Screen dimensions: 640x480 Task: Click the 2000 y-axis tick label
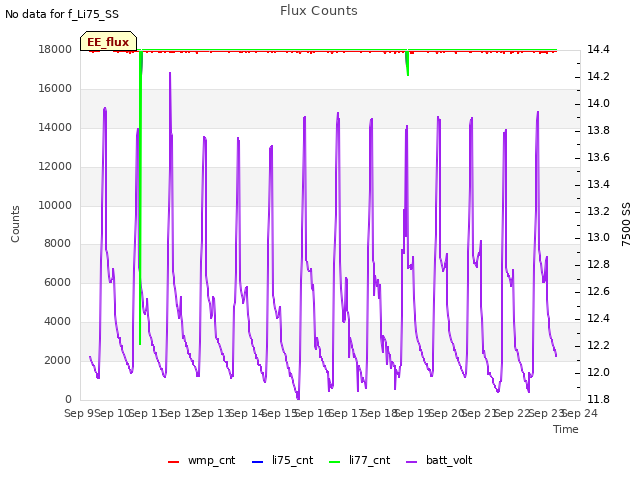(x=58, y=360)
